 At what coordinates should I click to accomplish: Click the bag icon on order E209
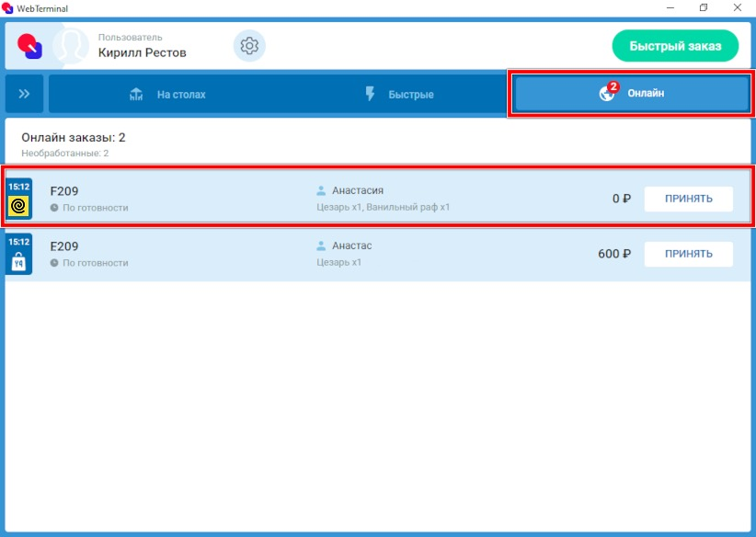[x=18, y=262]
